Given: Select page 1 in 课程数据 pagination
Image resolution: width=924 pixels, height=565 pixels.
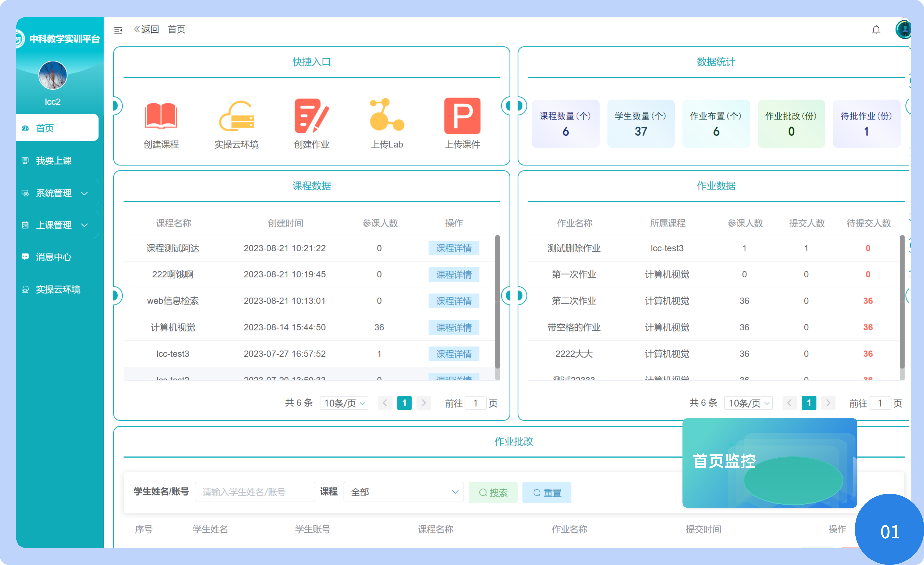Looking at the screenshot, I should [404, 403].
